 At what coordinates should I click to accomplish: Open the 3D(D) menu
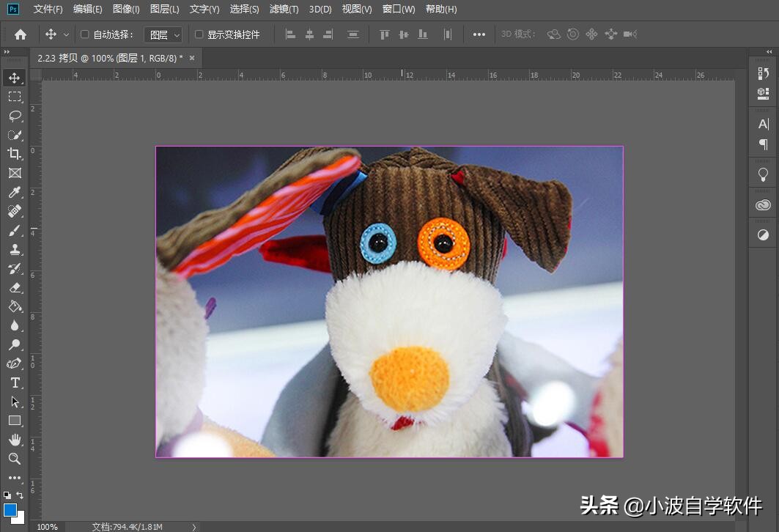point(320,9)
